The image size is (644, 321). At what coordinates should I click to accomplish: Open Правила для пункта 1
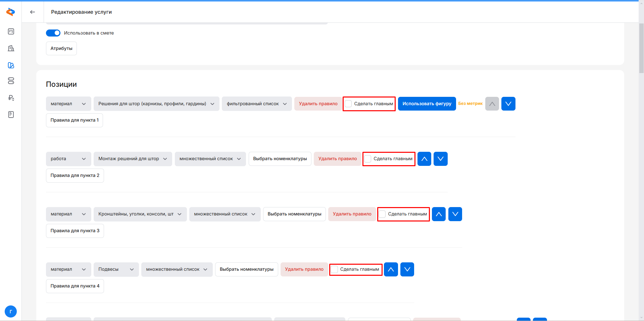click(75, 120)
